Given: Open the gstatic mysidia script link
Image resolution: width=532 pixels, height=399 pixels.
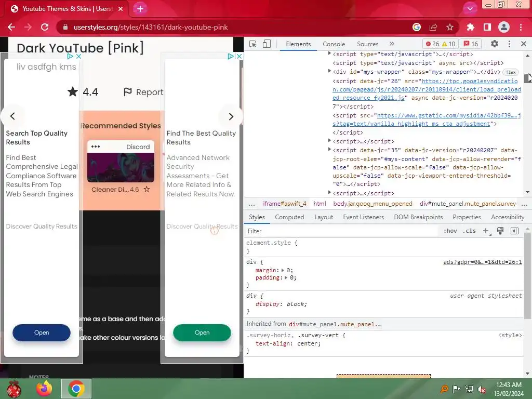Looking at the screenshot, I should (x=427, y=120).
